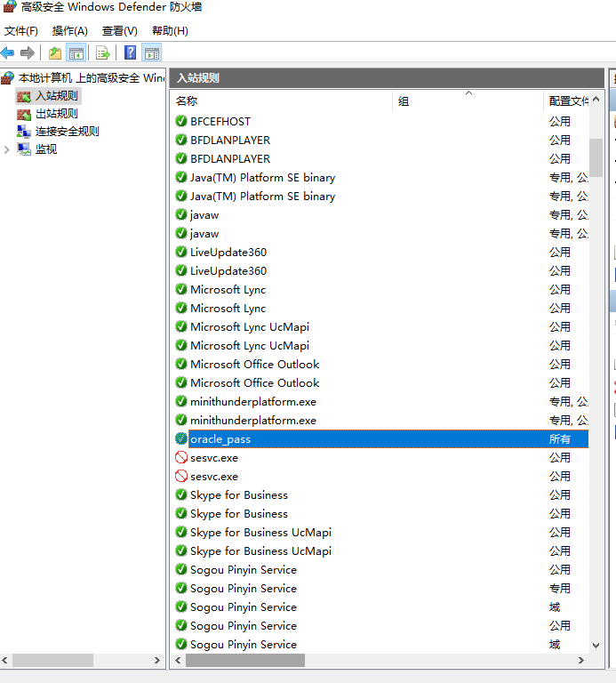Image resolution: width=616 pixels, height=683 pixels.
Task: Click the rules list horizontal scrollbar thumb
Action: point(245,661)
